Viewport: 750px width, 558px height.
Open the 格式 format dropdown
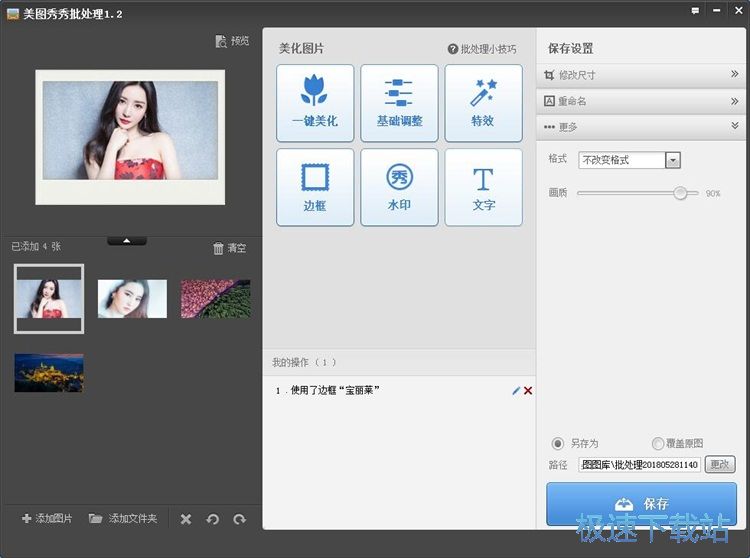pyautogui.click(x=673, y=160)
